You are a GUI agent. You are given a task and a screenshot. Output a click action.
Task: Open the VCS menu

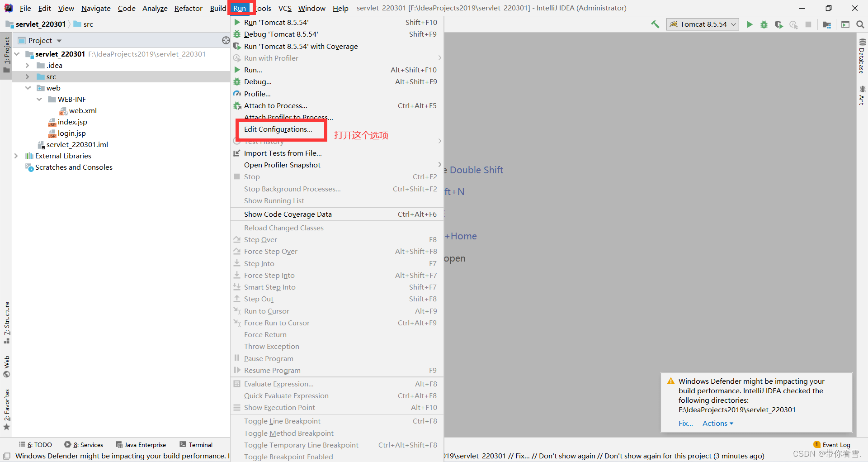(x=285, y=8)
